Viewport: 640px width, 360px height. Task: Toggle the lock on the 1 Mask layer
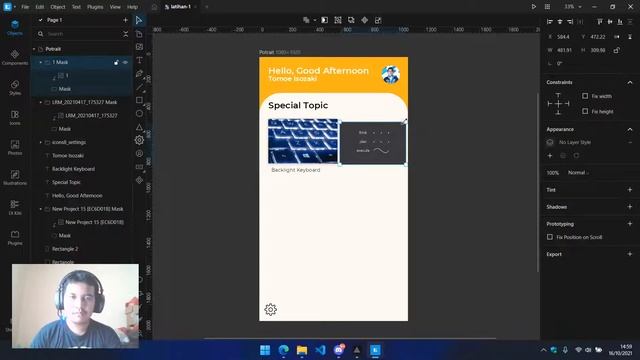click(x=116, y=62)
